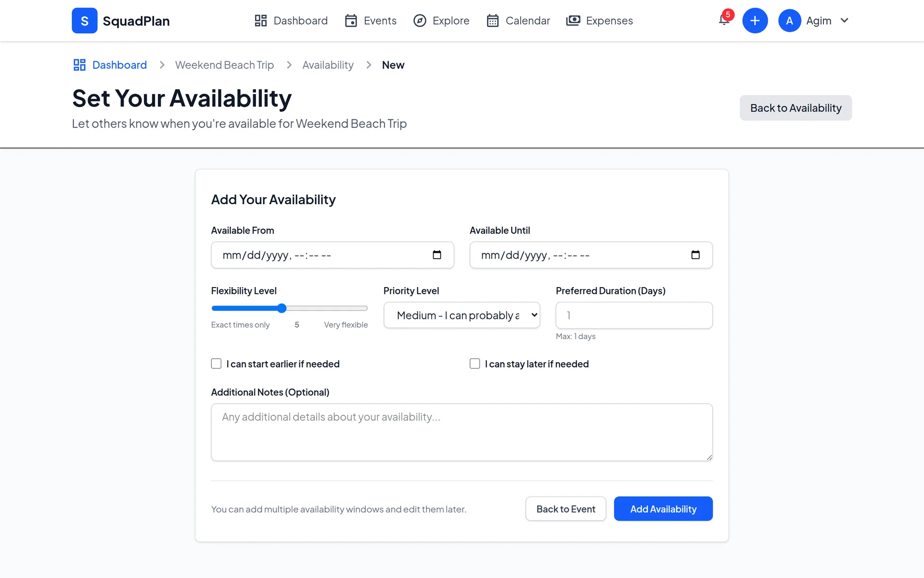Click the SquadPlan S logo icon
The image size is (924, 578).
pyautogui.click(x=84, y=21)
